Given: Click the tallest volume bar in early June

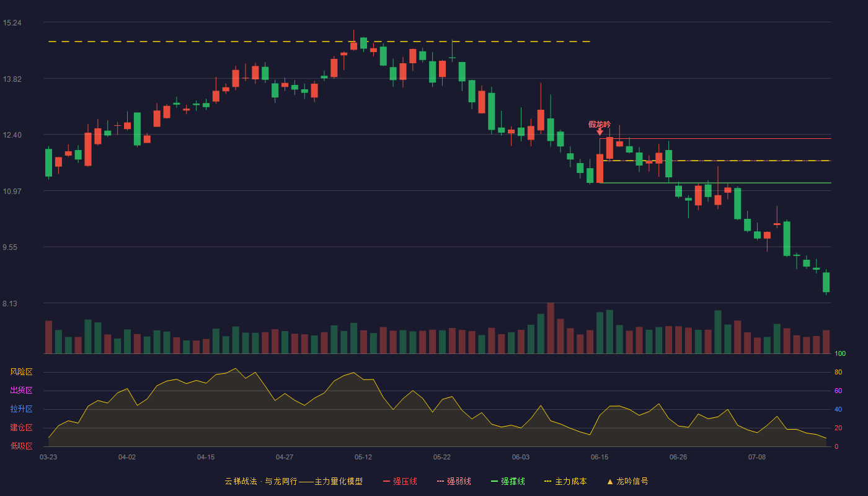Looking at the screenshot, I should coord(551,328).
